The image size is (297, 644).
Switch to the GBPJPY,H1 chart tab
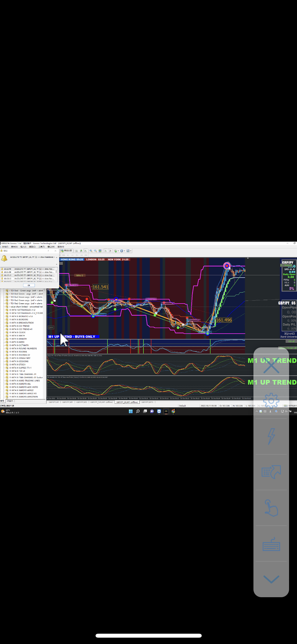click(54, 402)
